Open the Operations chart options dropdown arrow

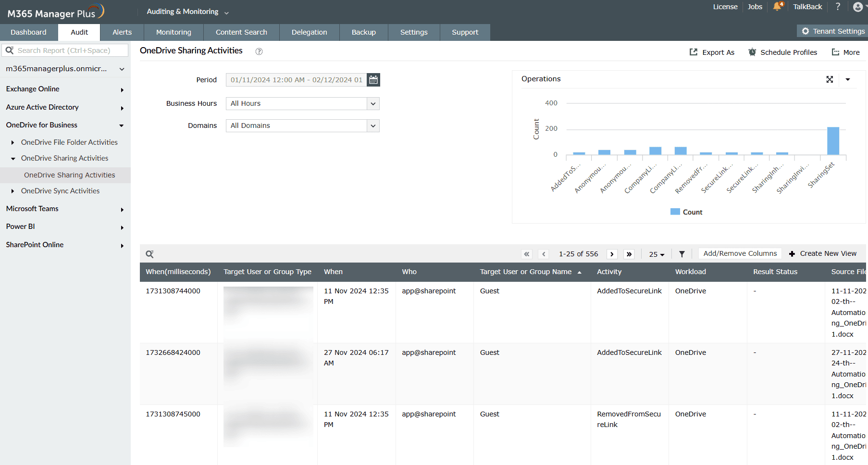coord(848,79)
